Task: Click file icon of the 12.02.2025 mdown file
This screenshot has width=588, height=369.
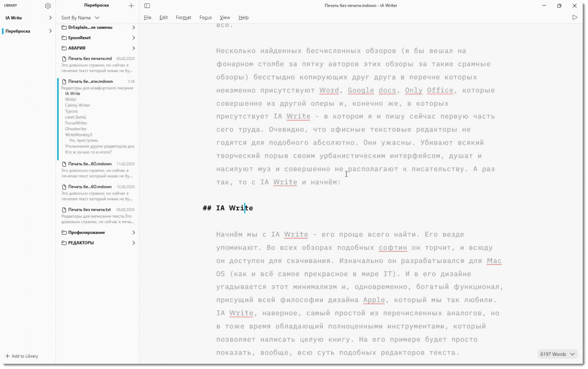Action: click(64, 187)
